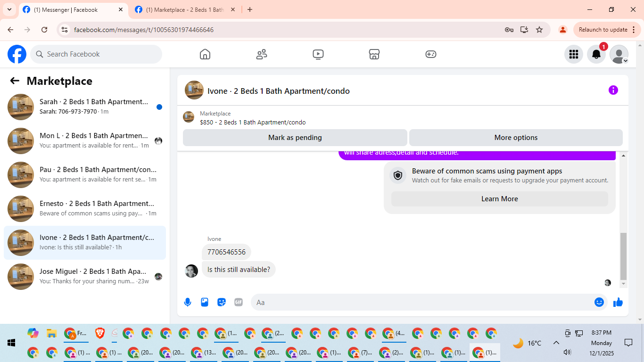Bookmark this page with the star icon

coord(539,30)
